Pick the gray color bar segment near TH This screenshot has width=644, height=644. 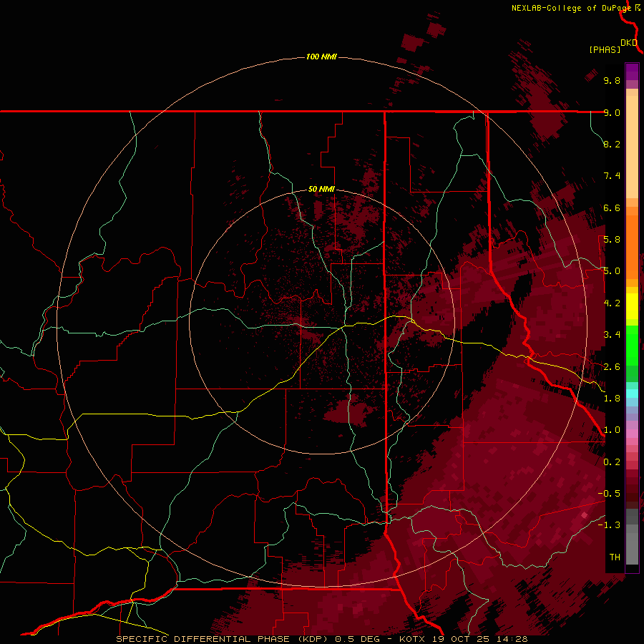632,550
